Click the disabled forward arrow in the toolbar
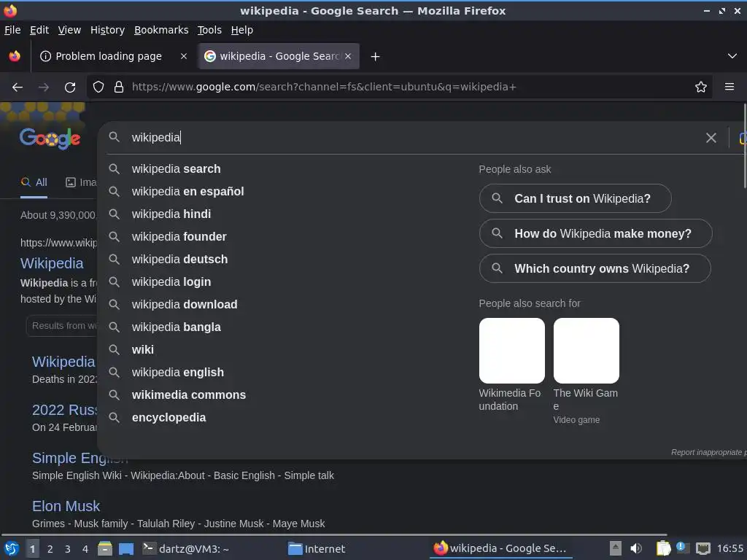 coord(44,87)
